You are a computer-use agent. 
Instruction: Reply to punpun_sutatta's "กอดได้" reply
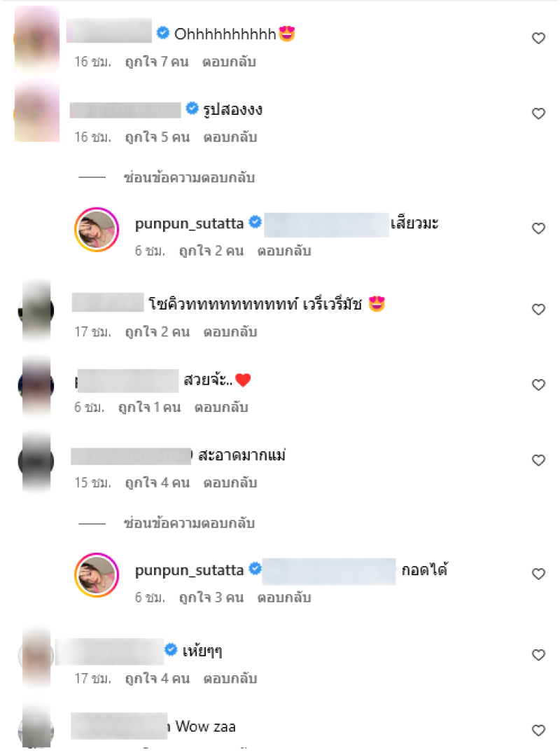[x=284, y=597]
